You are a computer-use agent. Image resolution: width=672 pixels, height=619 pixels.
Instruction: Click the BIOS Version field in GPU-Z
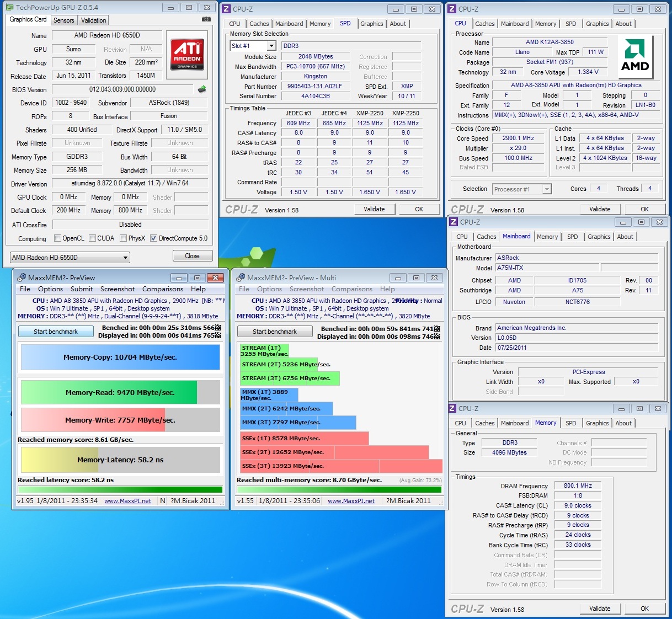coord(122,89)
